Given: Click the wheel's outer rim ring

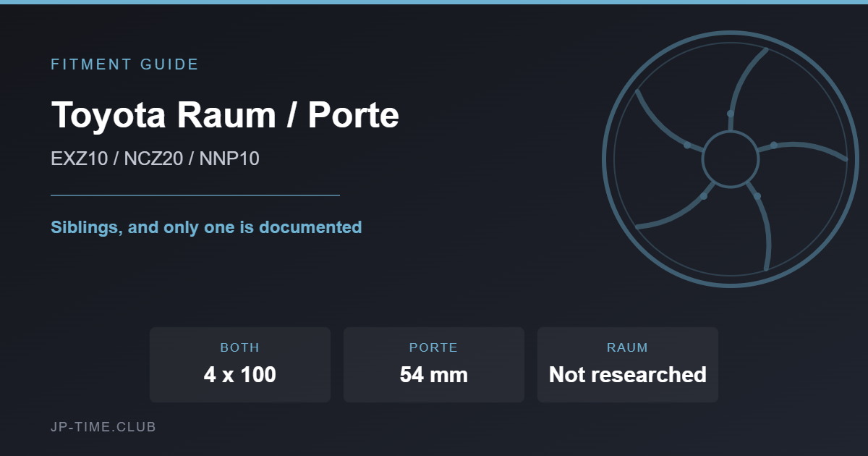Looking at the screenshot, I should (731, 33).
